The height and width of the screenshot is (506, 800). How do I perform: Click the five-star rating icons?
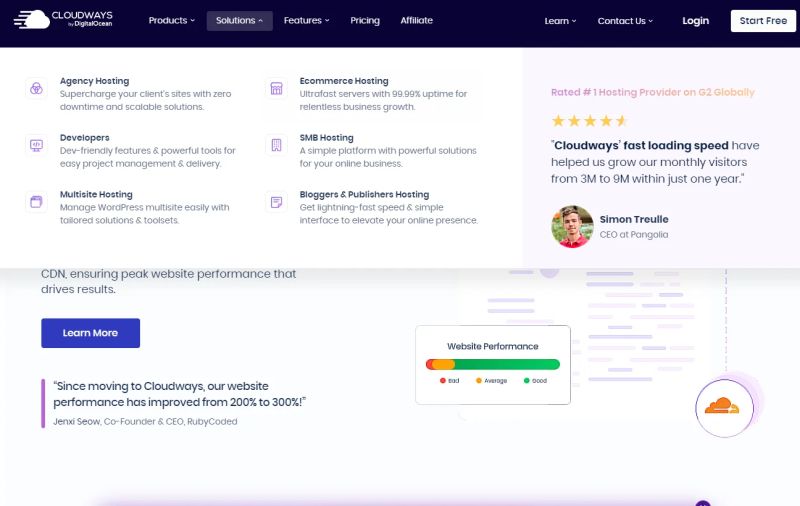[589, 121]
